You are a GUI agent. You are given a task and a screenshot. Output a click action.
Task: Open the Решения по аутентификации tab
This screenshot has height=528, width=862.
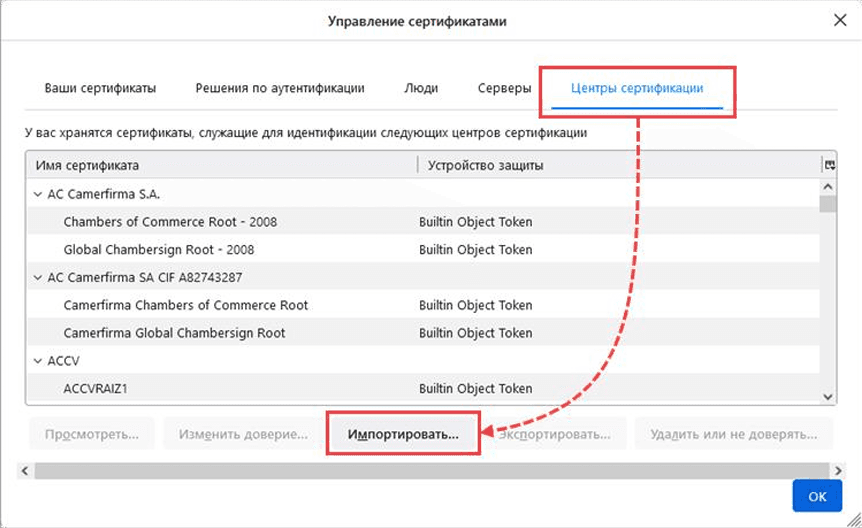tap(280, 88)
